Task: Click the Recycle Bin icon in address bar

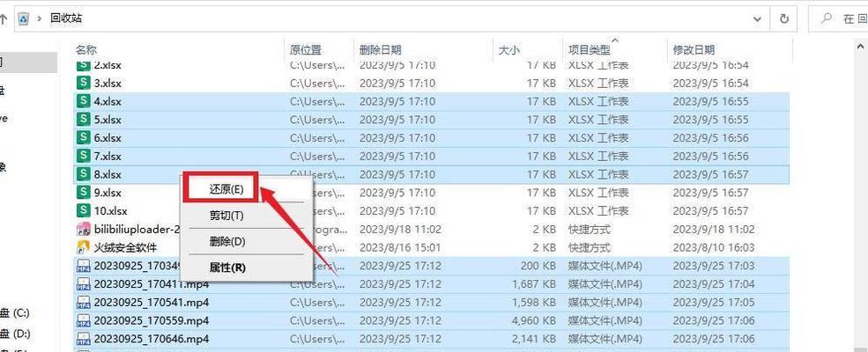Action: click(x=24, y=18)
